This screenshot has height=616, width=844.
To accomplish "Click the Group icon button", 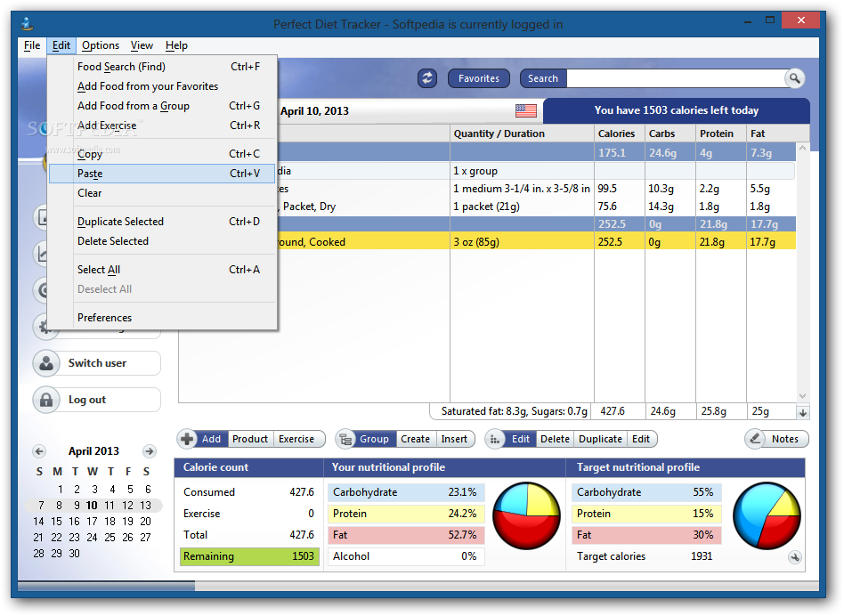I will 345,439.
